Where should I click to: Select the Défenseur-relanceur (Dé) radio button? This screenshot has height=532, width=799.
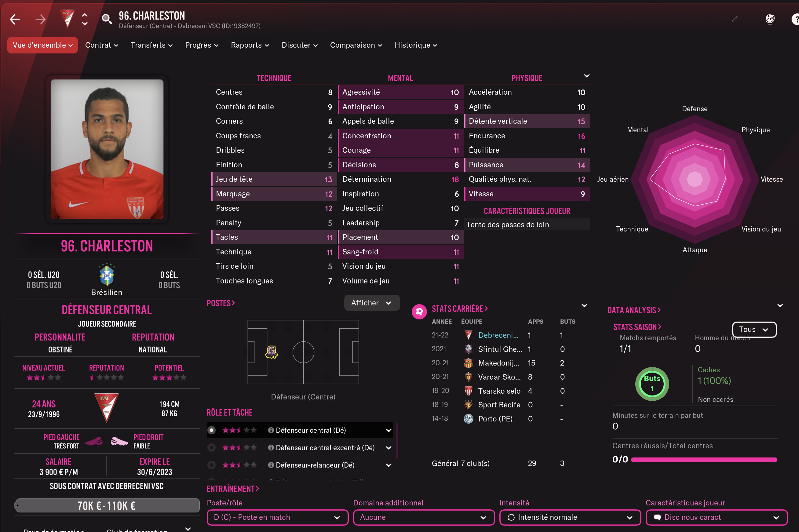(x=212, y=465)
